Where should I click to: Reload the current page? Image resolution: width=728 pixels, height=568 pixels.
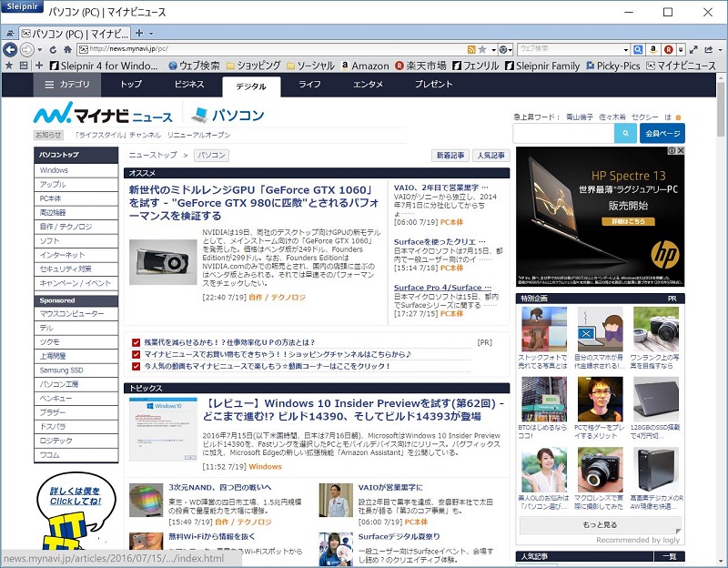pos(53,49)
